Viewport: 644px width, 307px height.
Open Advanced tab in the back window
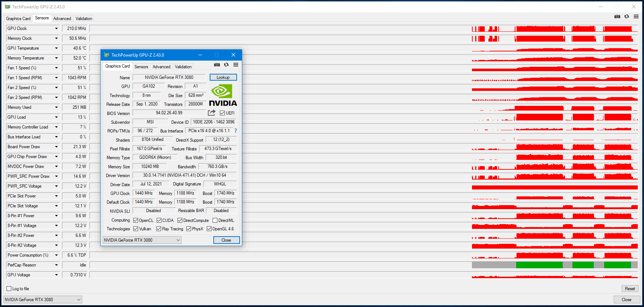(62, 19)
